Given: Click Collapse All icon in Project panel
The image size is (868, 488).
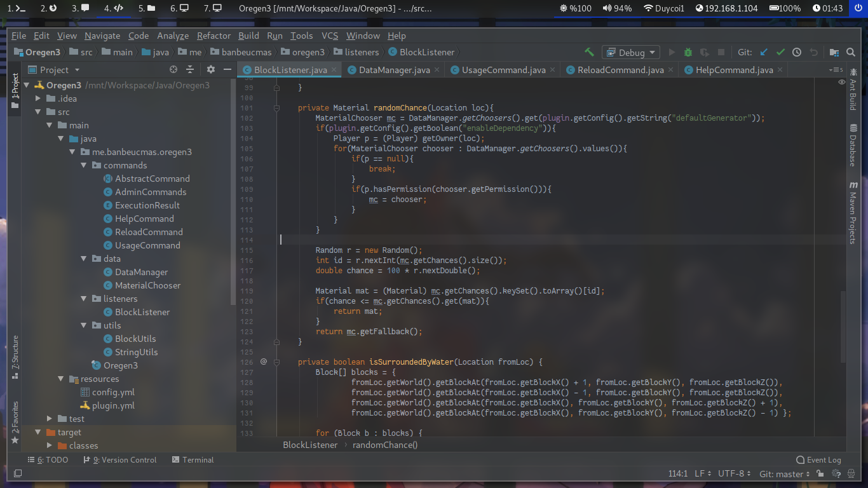Looking at the screenshot, I should click(189, 69).
